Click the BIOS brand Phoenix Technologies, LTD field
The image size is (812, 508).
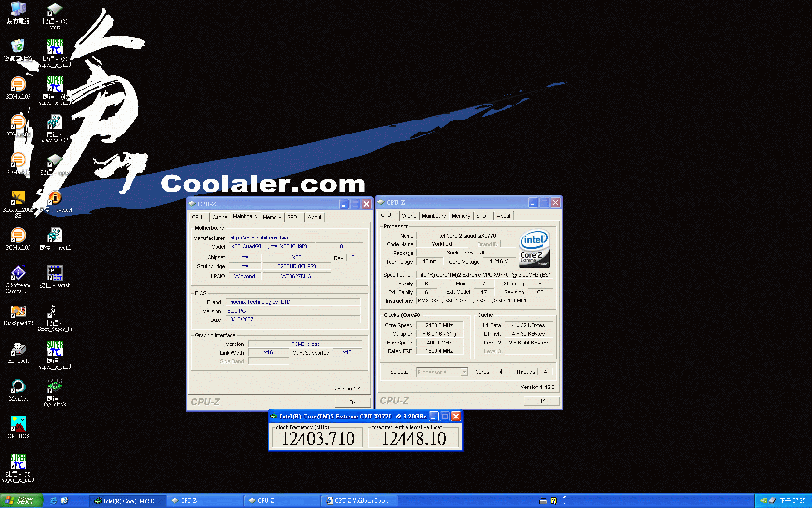[x=293, y=302]
